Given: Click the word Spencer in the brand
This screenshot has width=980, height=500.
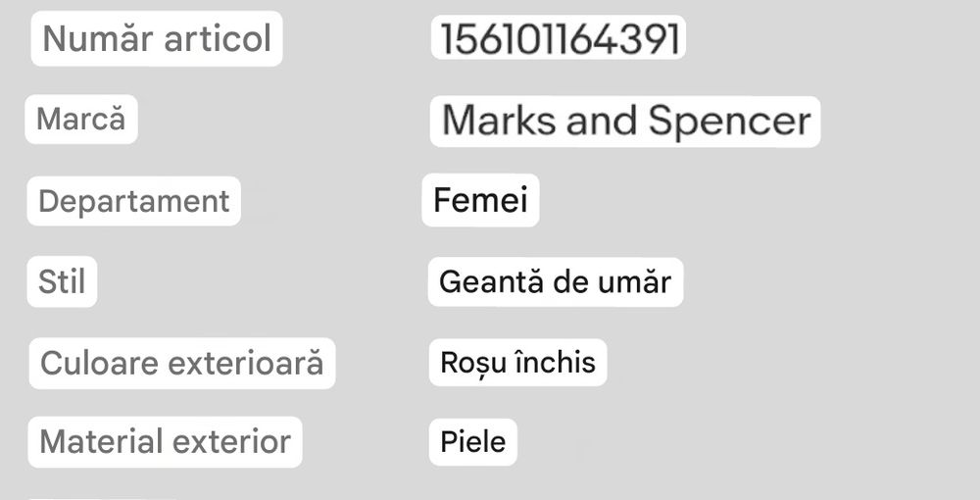Looking at the screenshot, I should (x=729, y=122).
